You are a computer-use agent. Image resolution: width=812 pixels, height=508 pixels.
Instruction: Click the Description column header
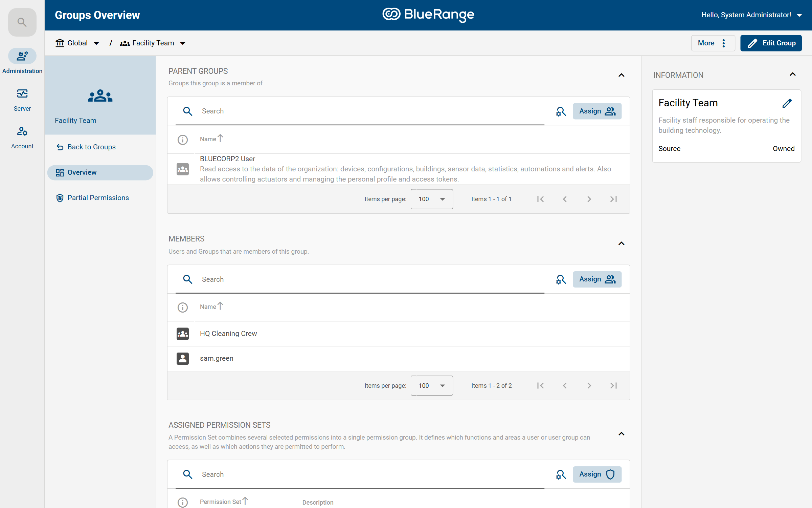[318, 503]
